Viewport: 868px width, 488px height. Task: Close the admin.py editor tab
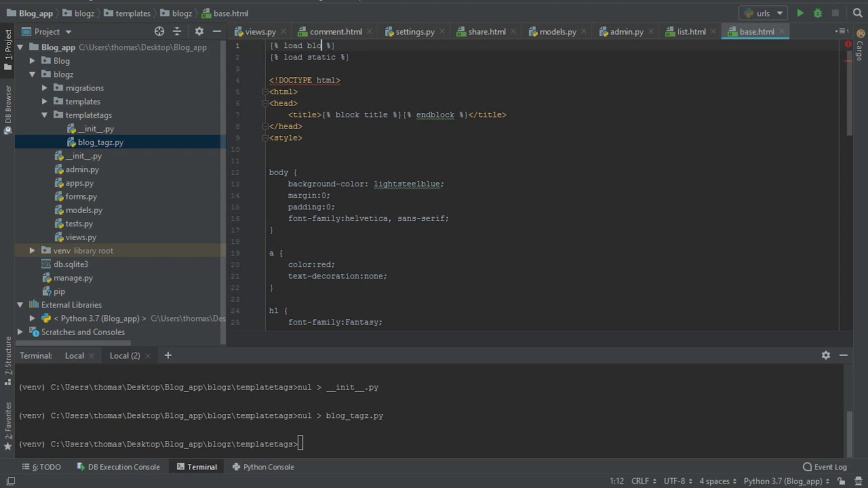coord(650,32)
